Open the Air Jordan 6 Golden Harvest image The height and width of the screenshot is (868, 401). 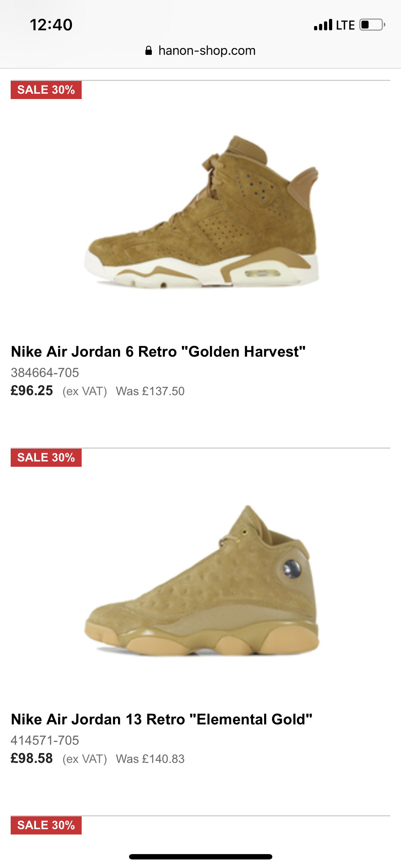coord(201,212)
